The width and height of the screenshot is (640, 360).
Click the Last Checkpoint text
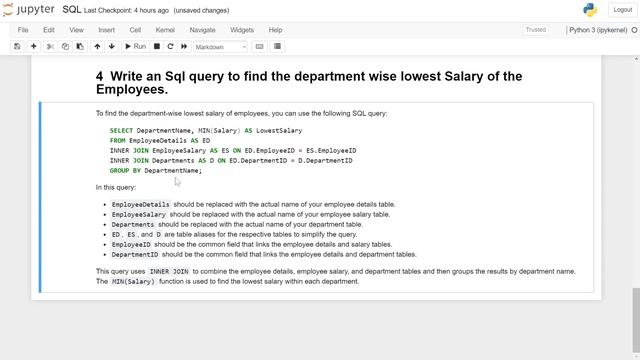[x=126, y=11]
